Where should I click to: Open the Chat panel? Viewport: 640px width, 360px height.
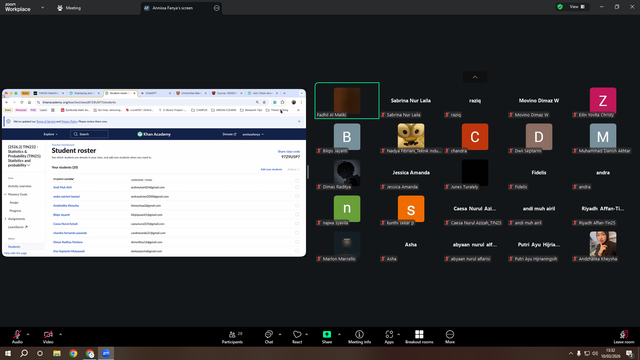[269, 337]
